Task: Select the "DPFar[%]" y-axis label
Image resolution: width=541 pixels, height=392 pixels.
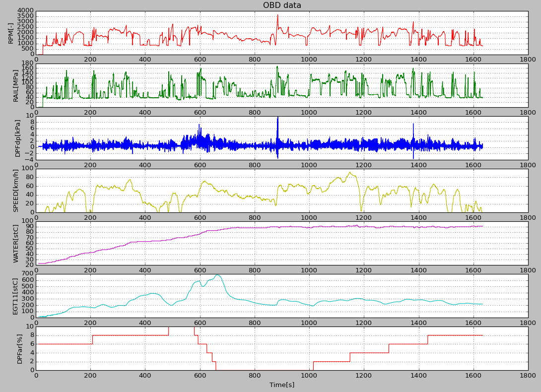Action: [20, 349]
